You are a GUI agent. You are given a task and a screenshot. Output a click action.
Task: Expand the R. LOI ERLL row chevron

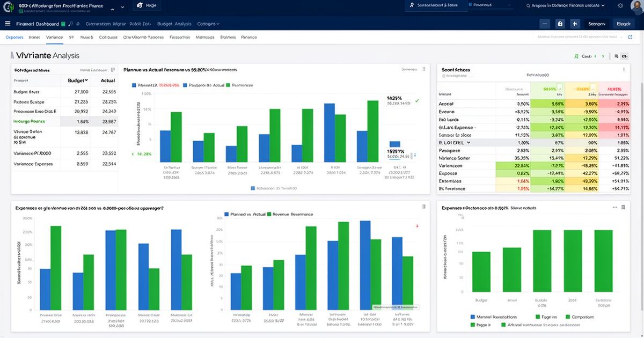tap(469, 143)
